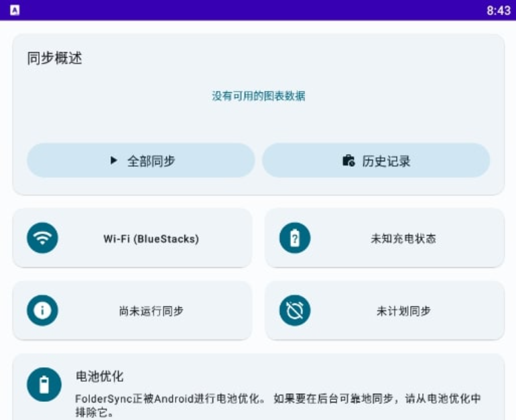516x420 pixels.
Task: Click the battery optimization icon
Action: (44, 384)
